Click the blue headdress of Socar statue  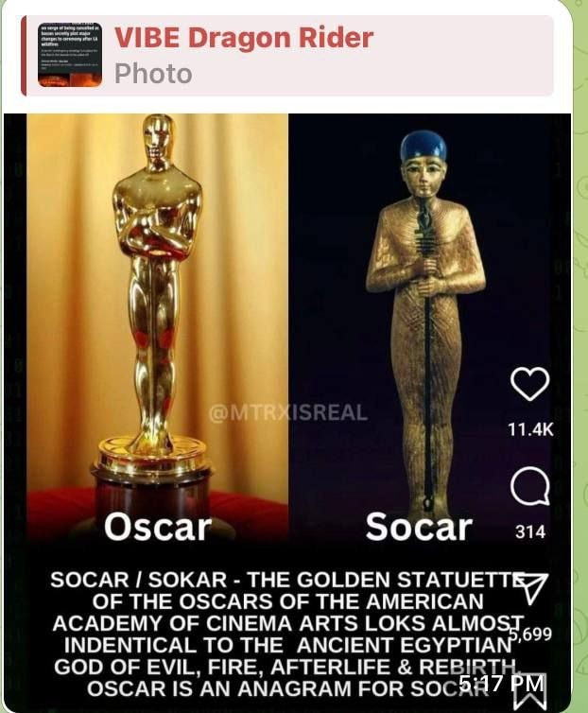(424, 145)
